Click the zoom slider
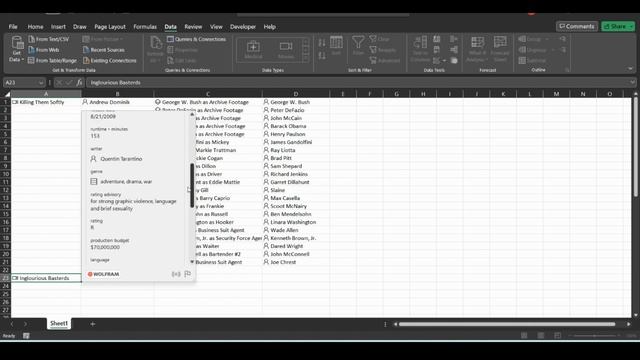This screenshot has height=360, width=640. pos(594,336)
